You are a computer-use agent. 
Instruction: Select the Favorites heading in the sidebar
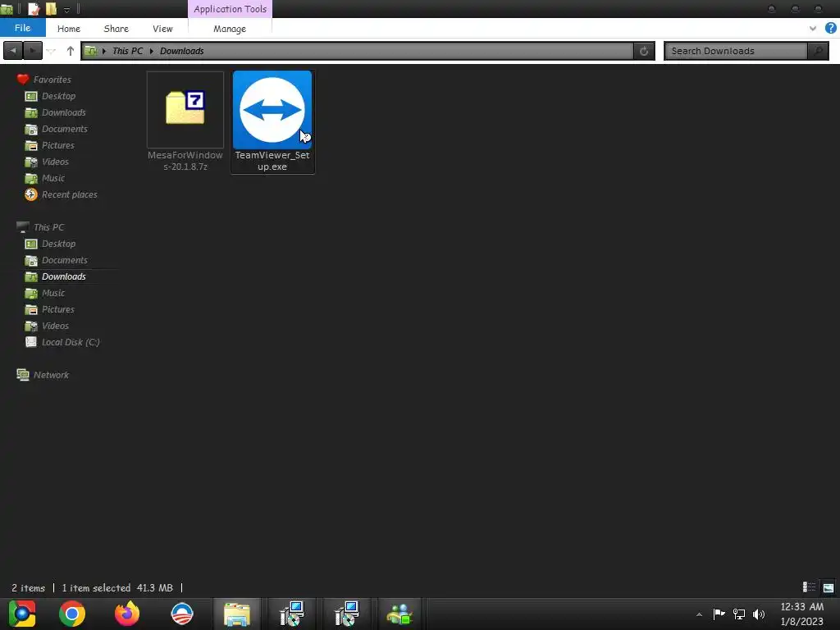tap(52, 80)
